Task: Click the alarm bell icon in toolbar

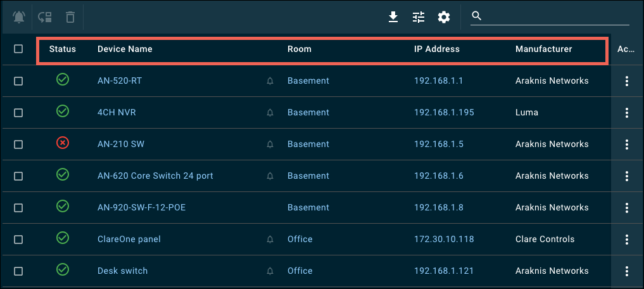Action: click(x=19, y=17)
